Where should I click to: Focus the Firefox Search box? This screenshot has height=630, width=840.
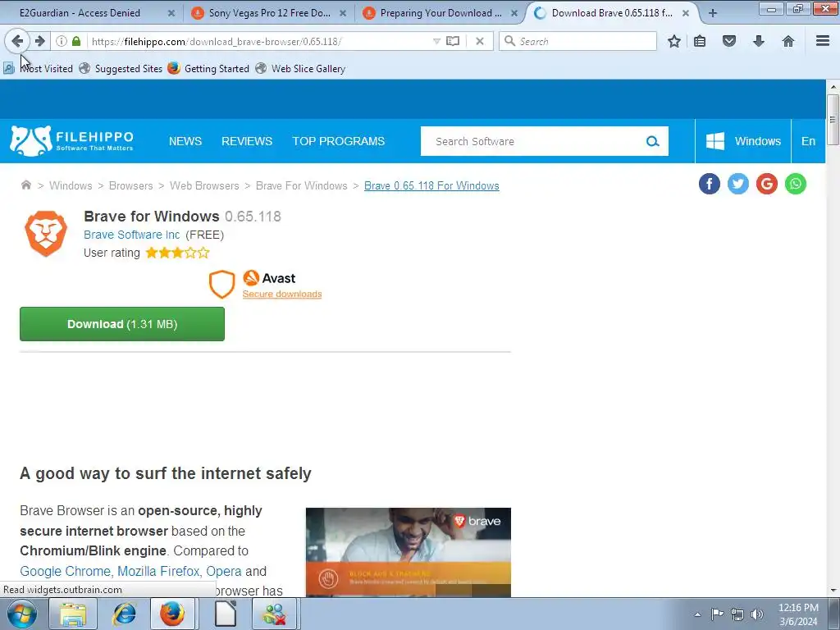pos(577,41)
